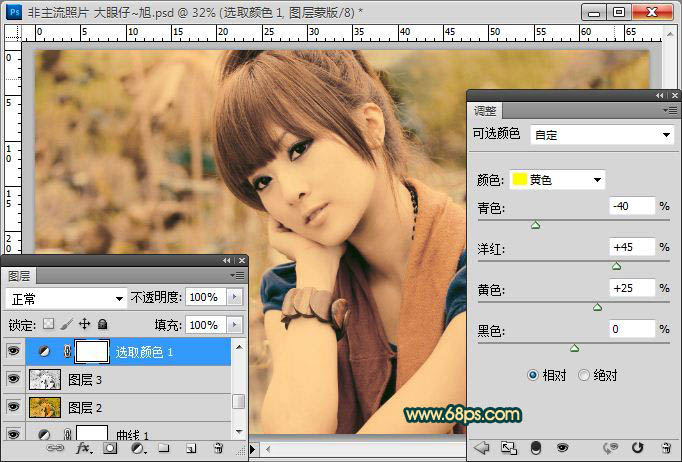The width and height of the screenshot is (682, 462).
Task: Open the 颜色 黄色 color dropdown
Action: coord(557,180)
